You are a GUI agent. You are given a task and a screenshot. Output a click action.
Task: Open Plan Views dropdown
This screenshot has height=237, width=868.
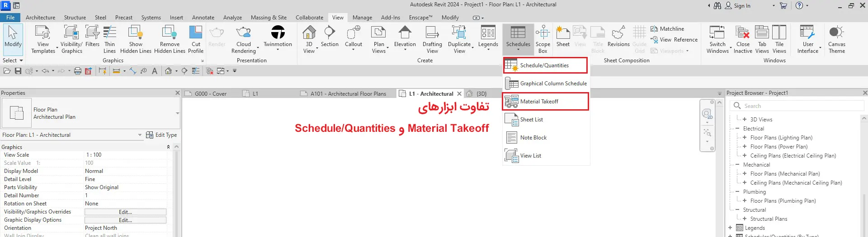379,40
